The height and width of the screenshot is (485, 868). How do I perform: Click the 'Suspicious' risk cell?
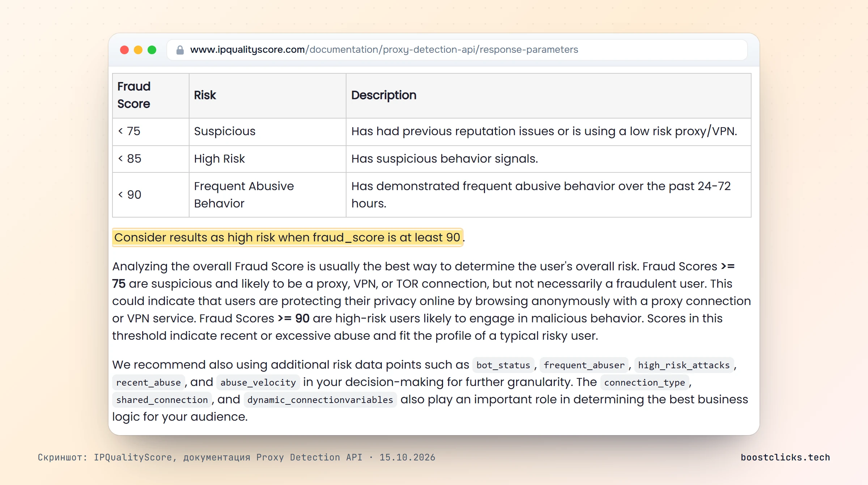pyautogui.click(x=267, y=132)
